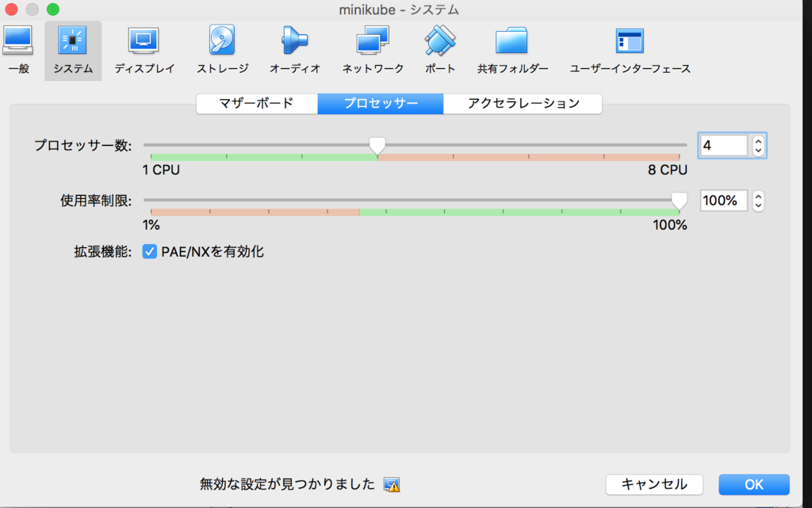Decrease processor count with stepper down arrow
Image resolution: width=812 pixels, height=508 pixels.
tap(758, 151)
